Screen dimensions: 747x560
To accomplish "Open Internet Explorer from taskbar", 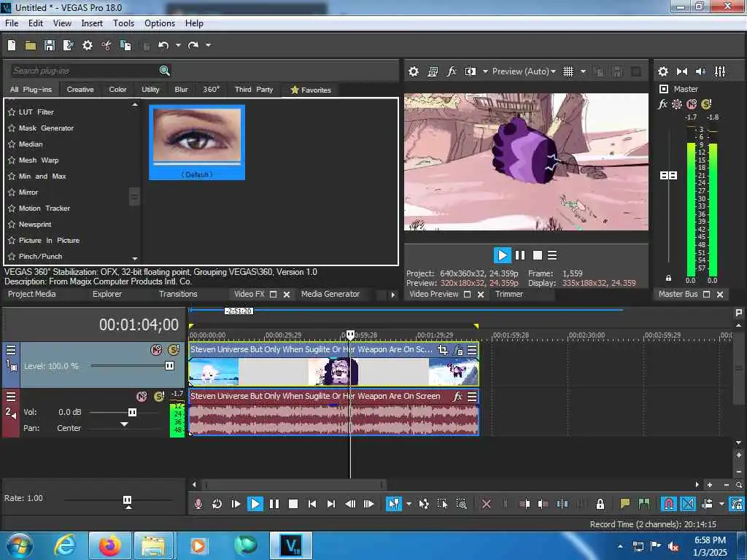I will (65, 545).
